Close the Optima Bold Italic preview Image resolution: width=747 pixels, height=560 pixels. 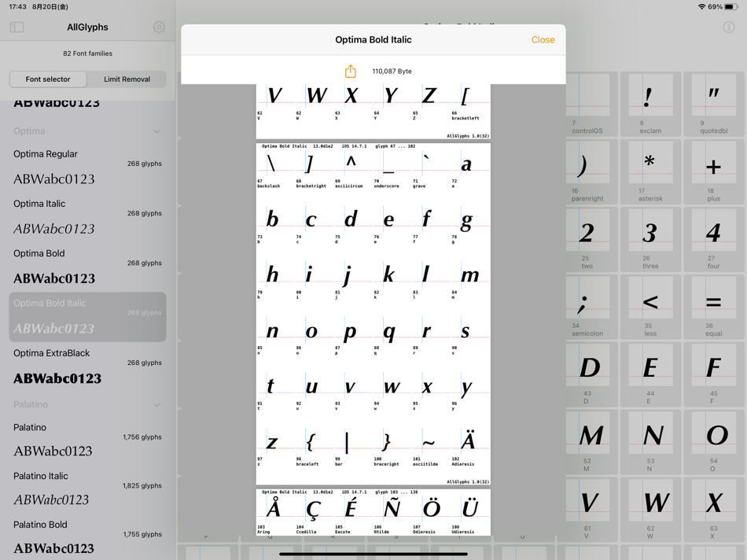(543, 40)
